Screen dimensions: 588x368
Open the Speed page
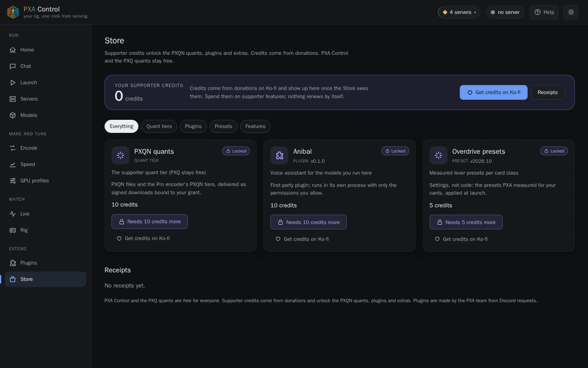click(45, 164)
